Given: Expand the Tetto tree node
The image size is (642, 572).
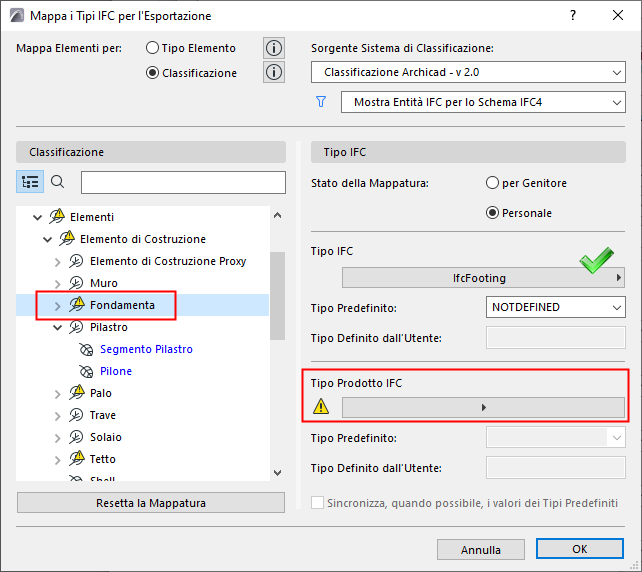Looking at the screenshot, I should [58, 459].
